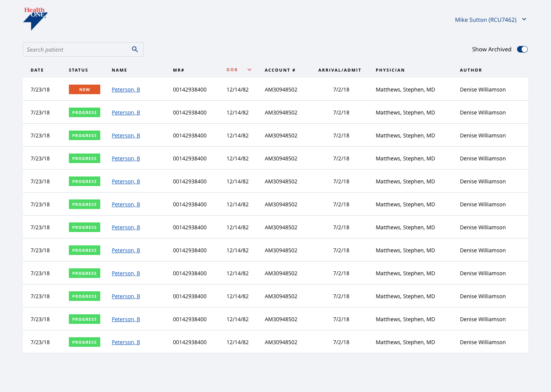Focus the Search patient field
The image size is (551, 392).
[83, 49]
